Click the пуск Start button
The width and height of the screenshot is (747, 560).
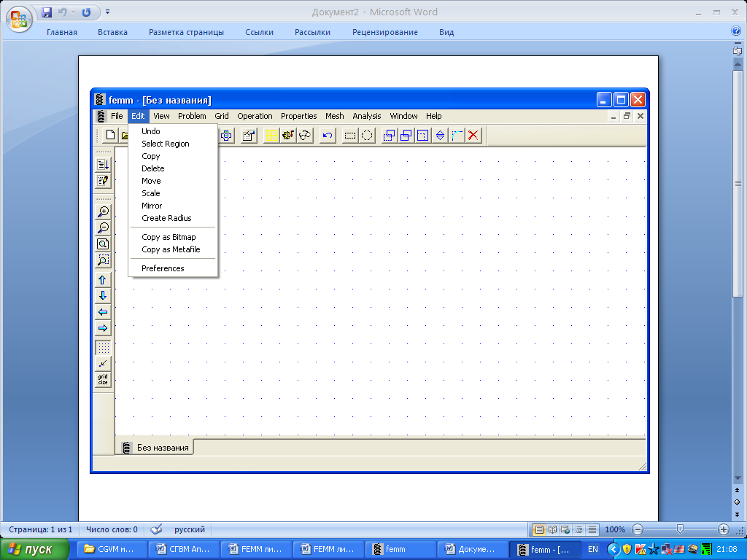pyautogui.click(x=35, y=550)
